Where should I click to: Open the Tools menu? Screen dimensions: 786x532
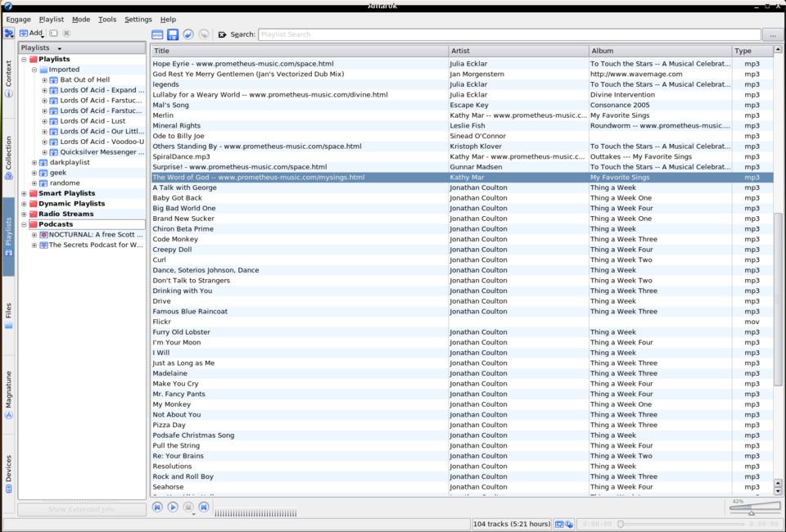tap(107, 20)
